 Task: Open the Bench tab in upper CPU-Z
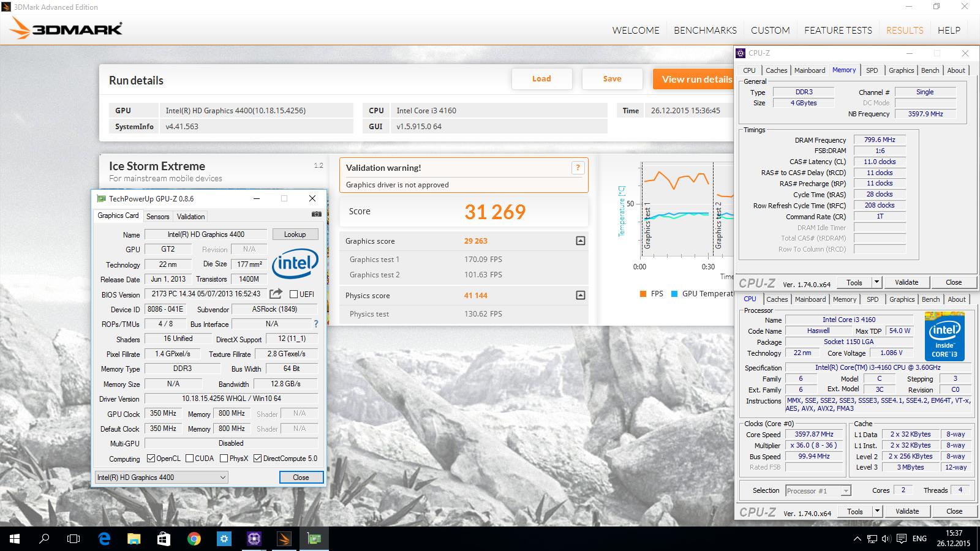coord(930,70)
